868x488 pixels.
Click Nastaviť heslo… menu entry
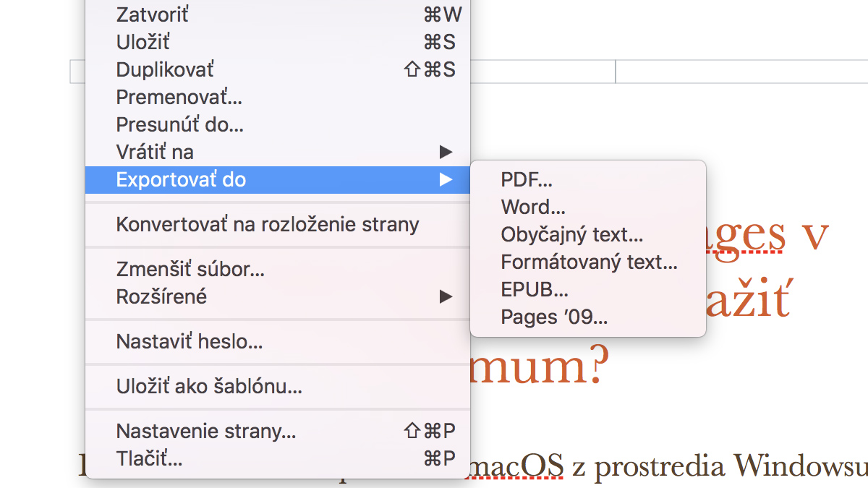coord(278,341)
